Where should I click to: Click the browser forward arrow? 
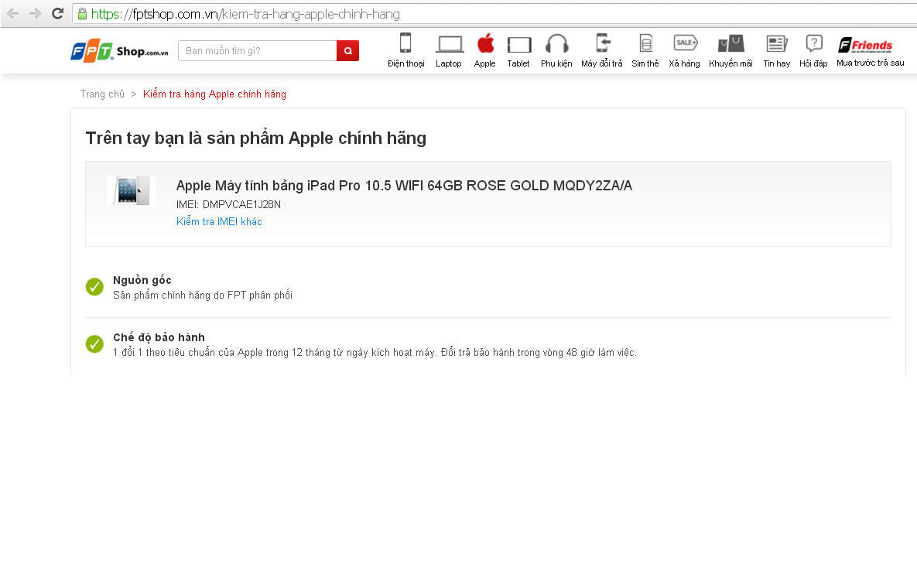(35, 13)
